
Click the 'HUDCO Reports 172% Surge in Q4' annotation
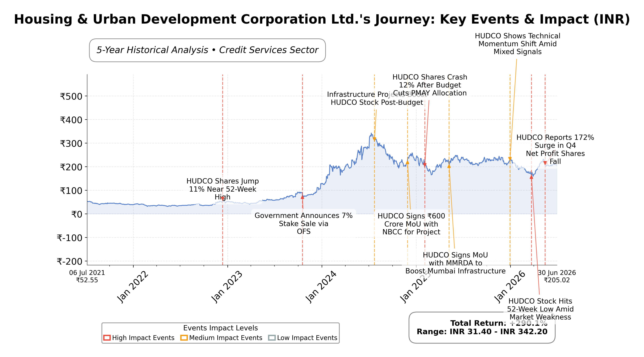[x=555, y=149]
